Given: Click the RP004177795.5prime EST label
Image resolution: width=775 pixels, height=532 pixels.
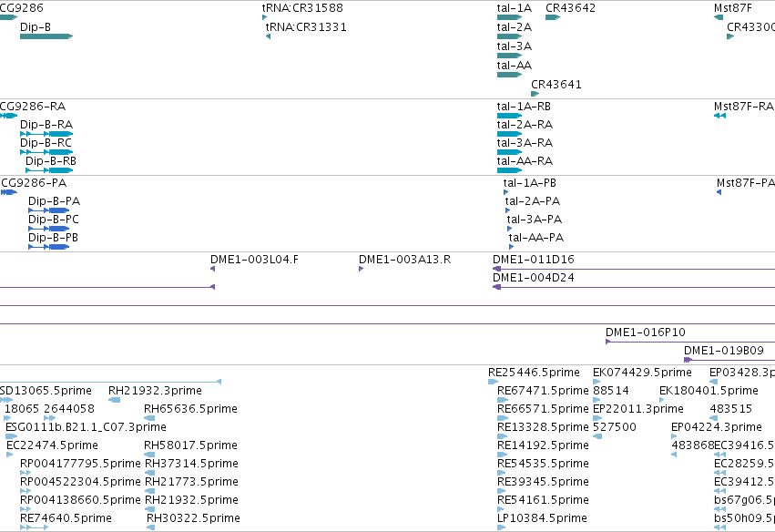Looking at the screenshot, I should point(80,464).
